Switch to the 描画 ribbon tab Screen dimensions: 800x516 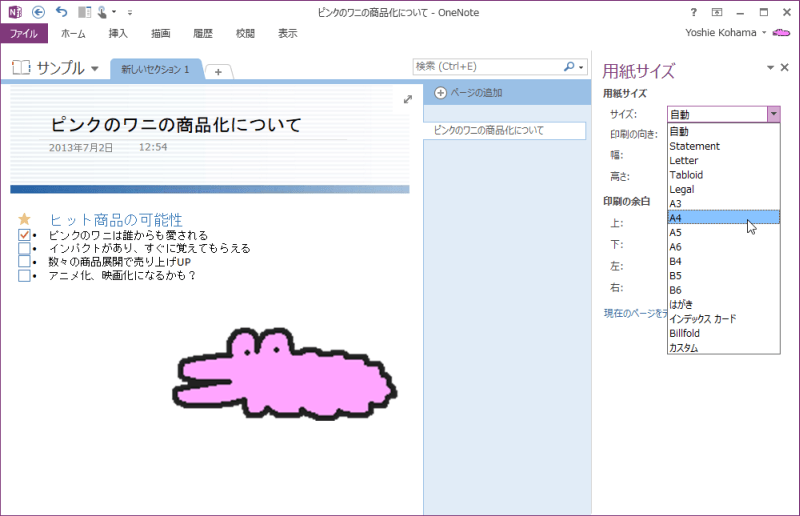(160, 34)
